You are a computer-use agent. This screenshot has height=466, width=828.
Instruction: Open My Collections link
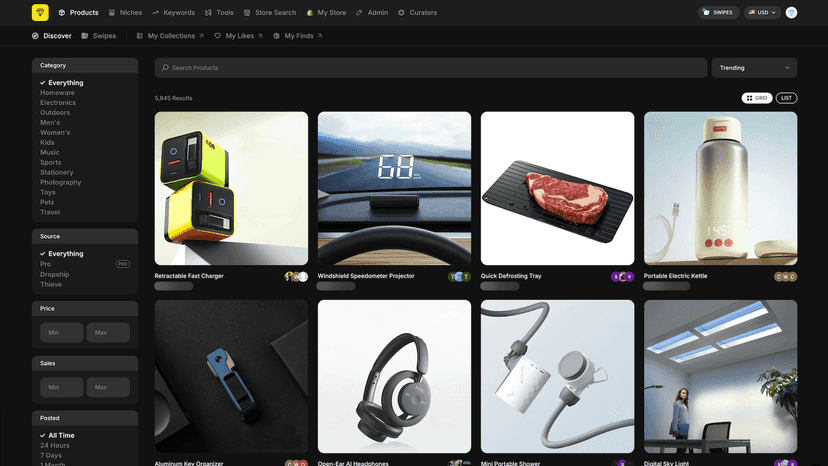click(x=170, y=36)
